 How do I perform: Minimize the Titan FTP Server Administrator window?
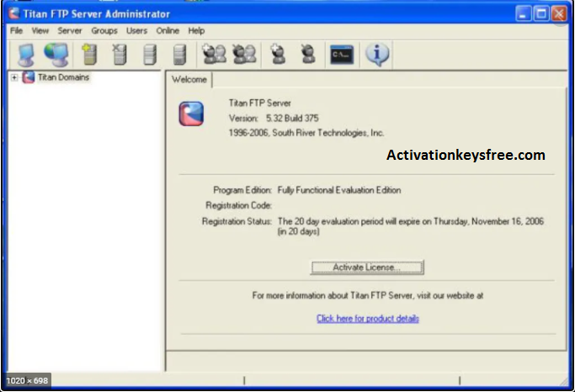click(x=524, y=14)
